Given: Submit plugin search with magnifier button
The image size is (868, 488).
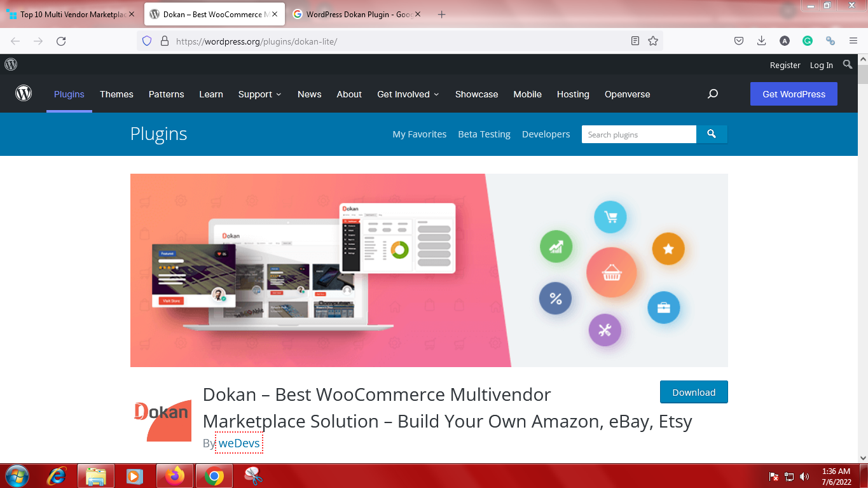Looking at the screenshot, I should pyautogui.click(x=712, y=134).
